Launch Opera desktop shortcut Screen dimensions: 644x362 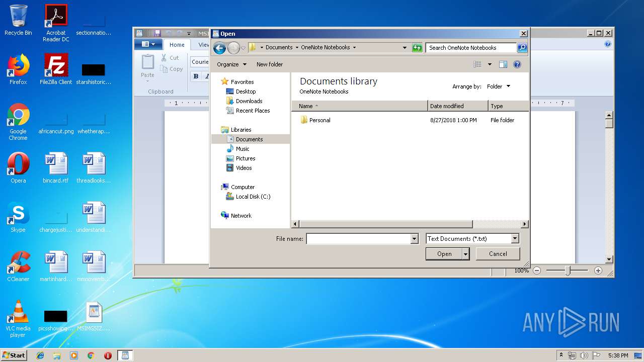click(18, 167)
